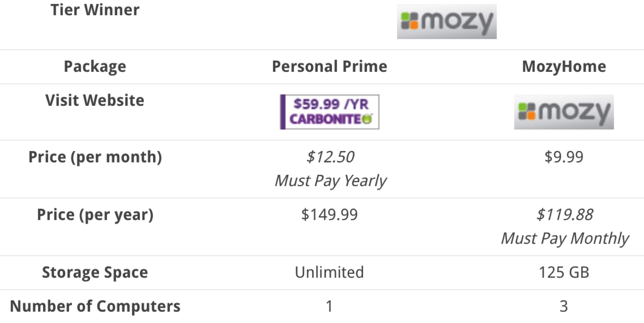Open the Carbonite $59.99/YR banner
644x323 pixels.
coord(330,112)
